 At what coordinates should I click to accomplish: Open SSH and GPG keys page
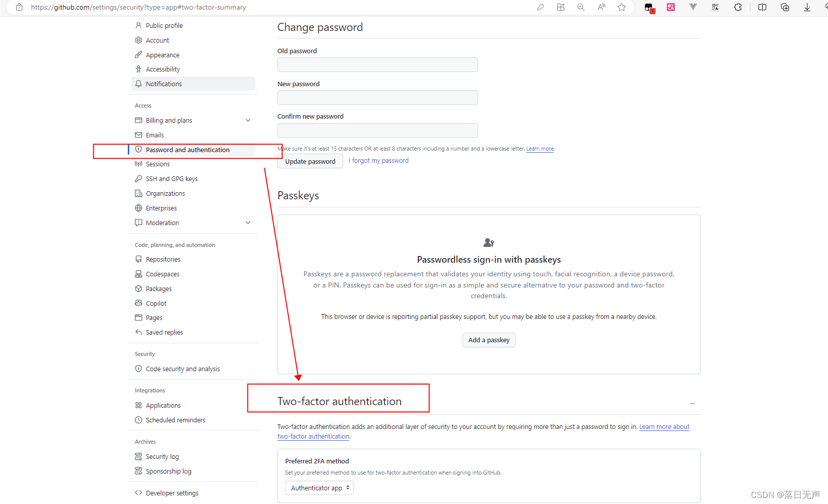(x=172, y=178)
